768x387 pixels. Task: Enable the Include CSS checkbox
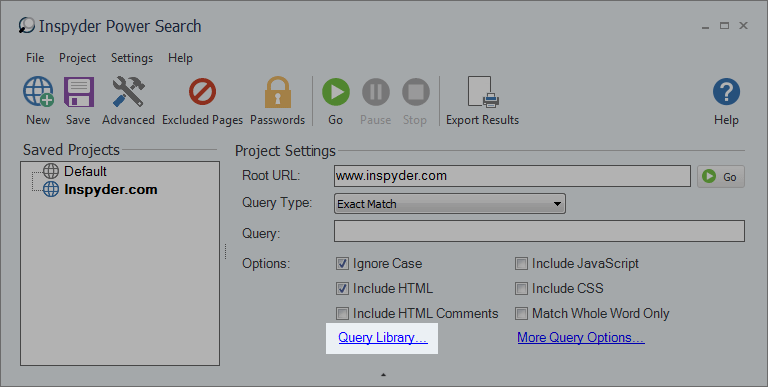pyautogui.click(x=521, y=289)
